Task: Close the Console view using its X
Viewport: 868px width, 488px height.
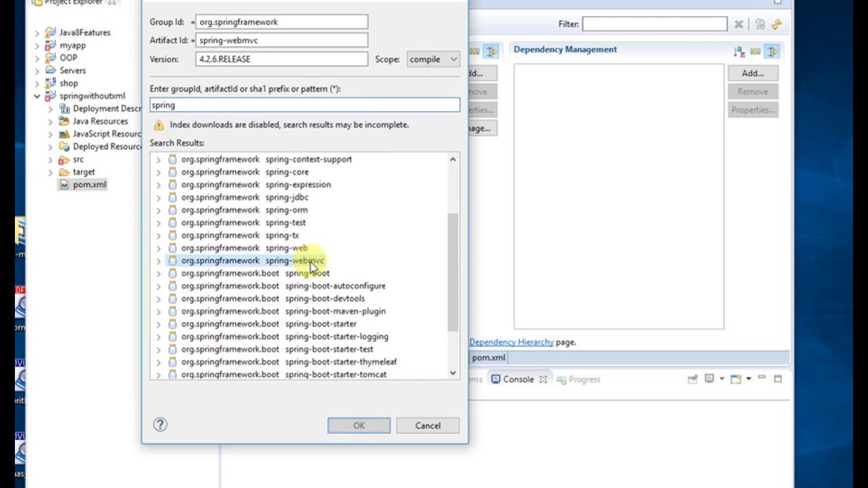Action: pyautogui.click(x=542, y=380)
